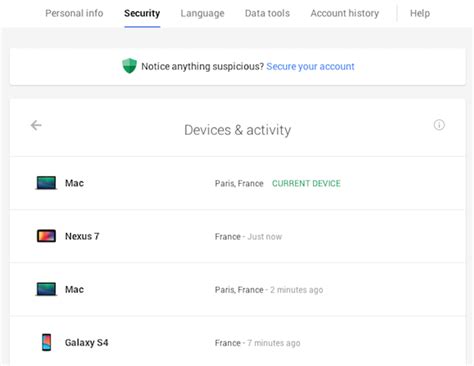Viewport: 474px width, 366px height.
Task: Open the Nexus 7 device entry
Action: point(237,236)
